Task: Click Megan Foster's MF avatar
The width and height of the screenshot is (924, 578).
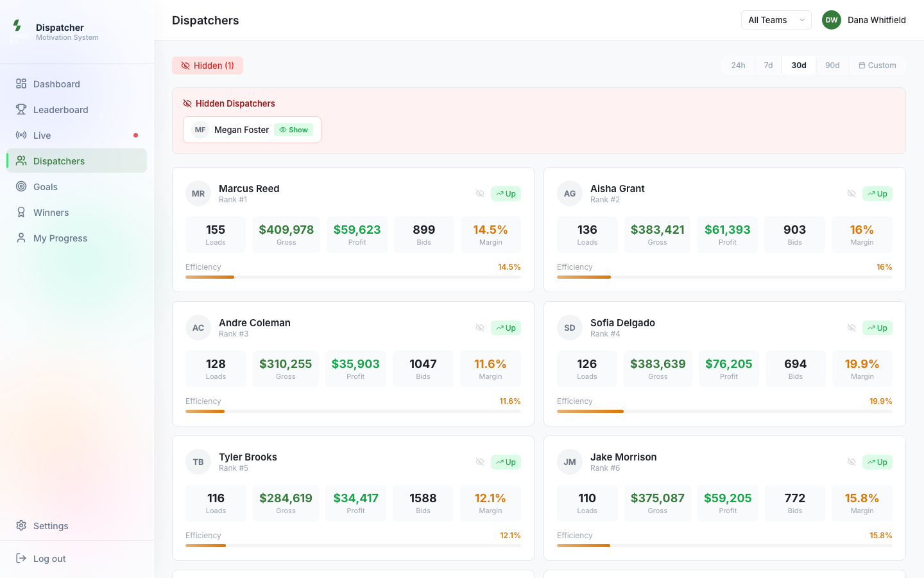Action: tap(200, 130)
